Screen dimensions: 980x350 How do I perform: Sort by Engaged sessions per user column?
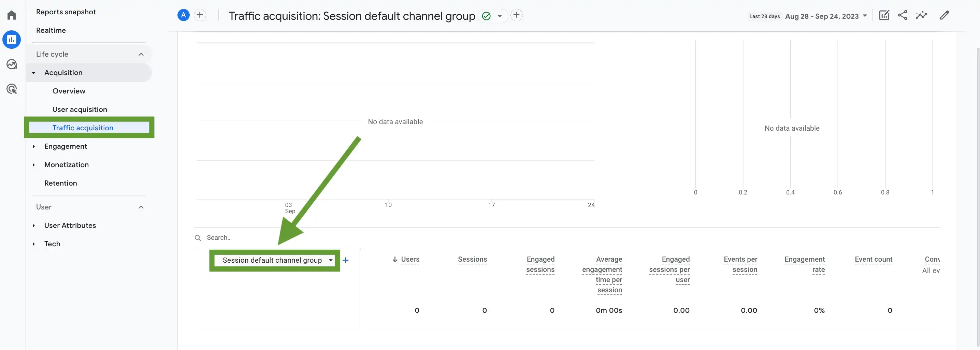point(669,270)
